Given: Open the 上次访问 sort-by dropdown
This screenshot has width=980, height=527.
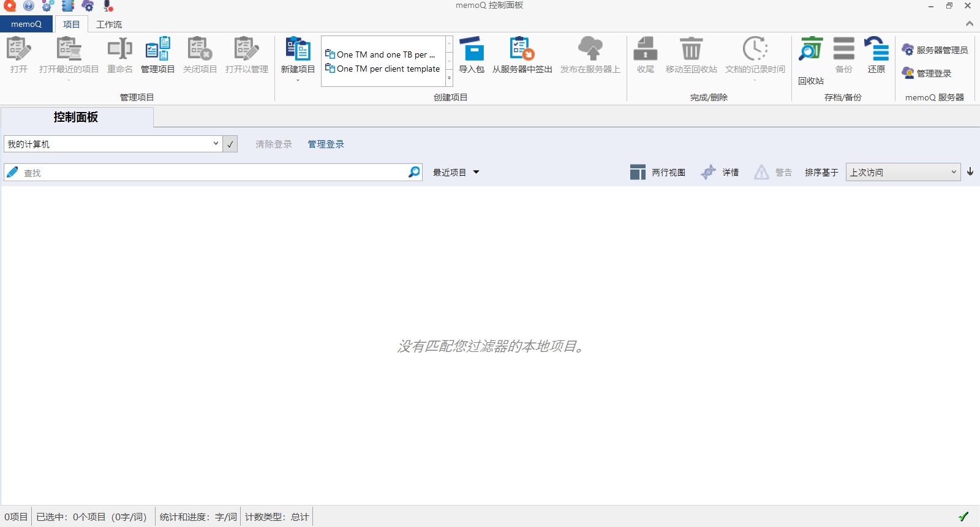Looking at the screenshot, I should click(903, 172).
